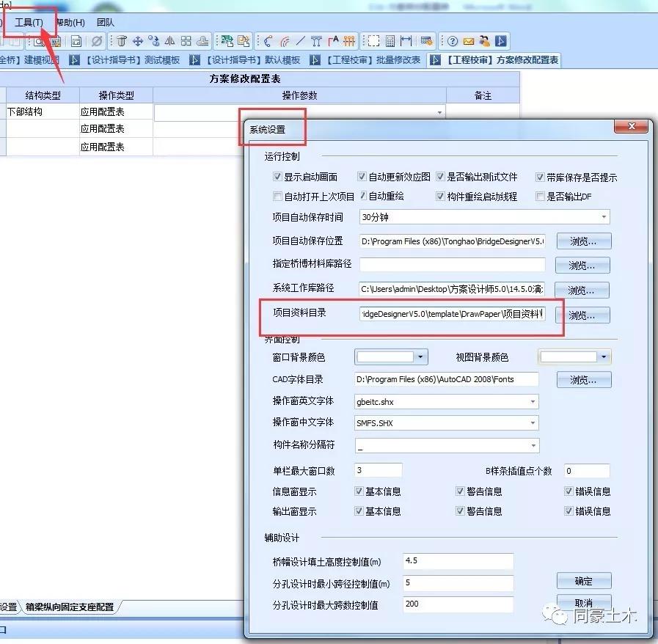Viewport: 658px width, 644px height.
Task: Select the line drawing tool
Action: tap(301, 41)
